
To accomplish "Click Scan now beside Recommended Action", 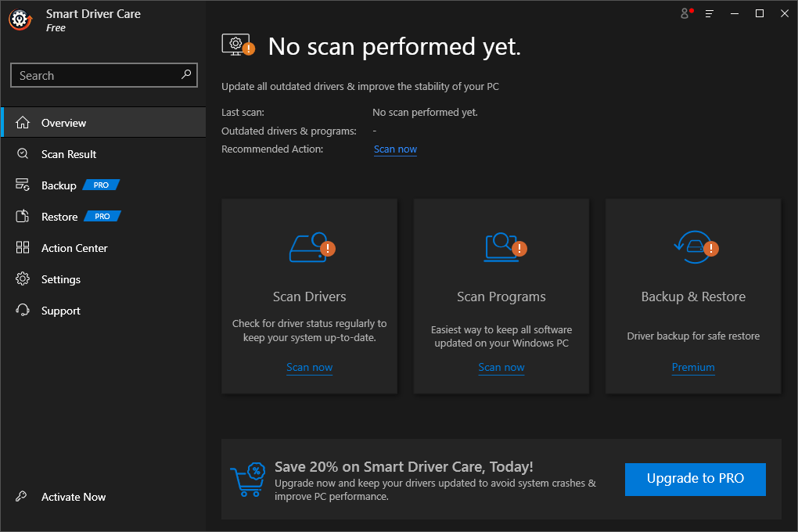I will coord(395,149).
